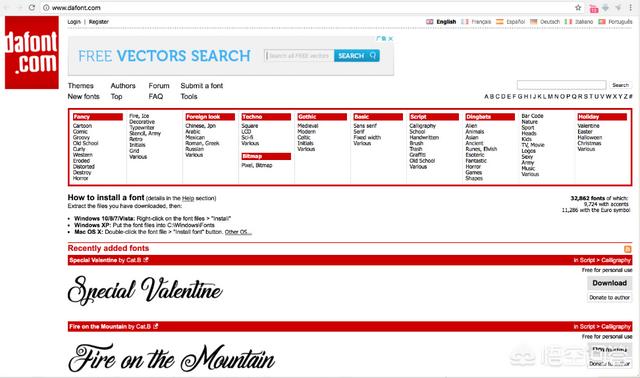Image resolution: width=640 pixels, height=378 pixels.
Task: Open the Script category header
Action: 434,117
